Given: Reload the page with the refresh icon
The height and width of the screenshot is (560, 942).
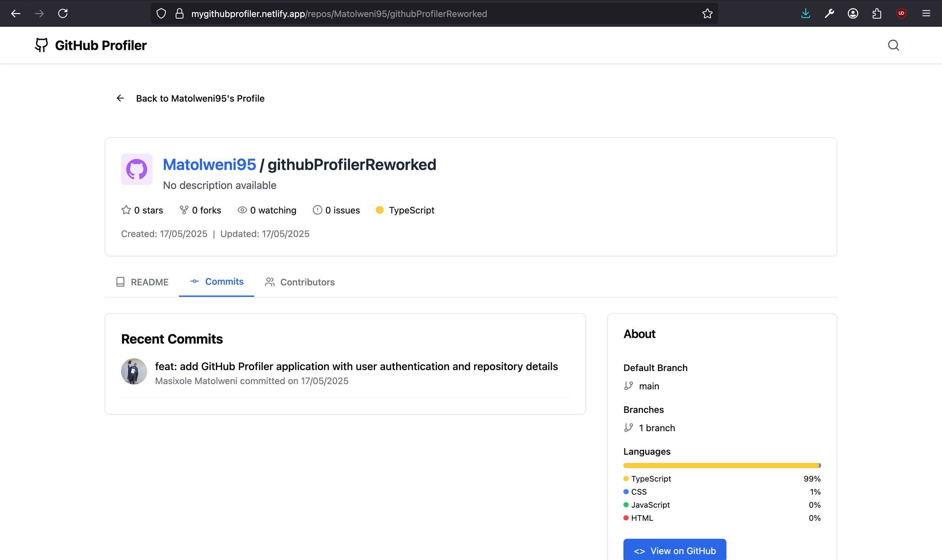Looking at the screenshot, I should tap(63, 14).
